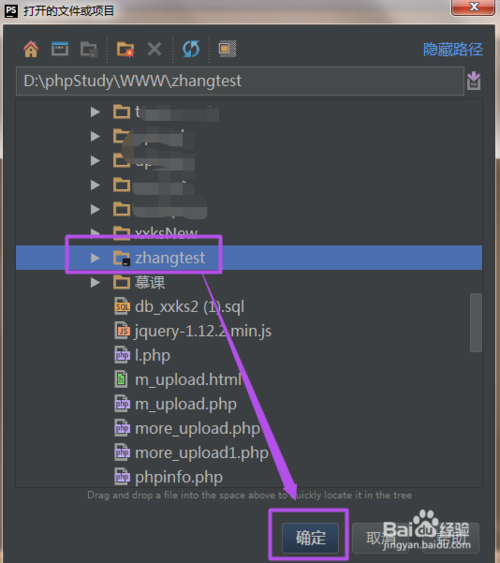Click the path field showing D:\phpStudy\WWW\zhangtest
The height and width of the screenshot is (563, 500).
[x=240, y=81]
